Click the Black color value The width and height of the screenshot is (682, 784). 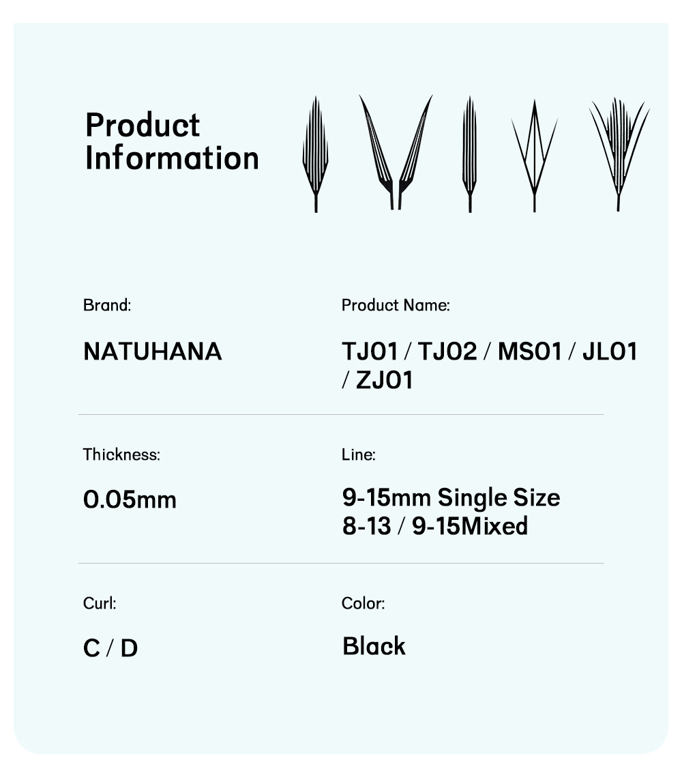coord(374,646)
